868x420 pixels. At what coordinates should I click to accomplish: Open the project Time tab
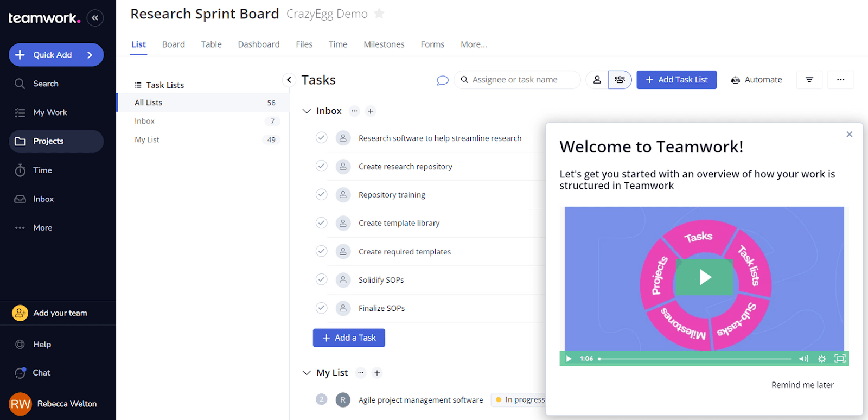(x=338, y=44)
